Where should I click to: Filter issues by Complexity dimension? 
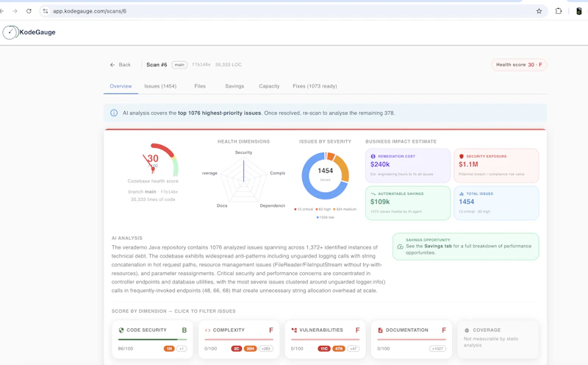click(x=239, y=339)
